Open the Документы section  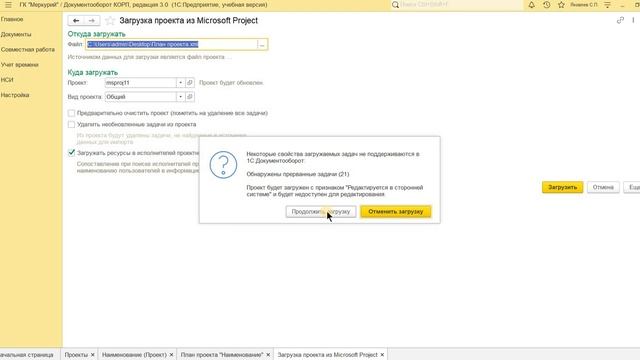pos(16,34)
